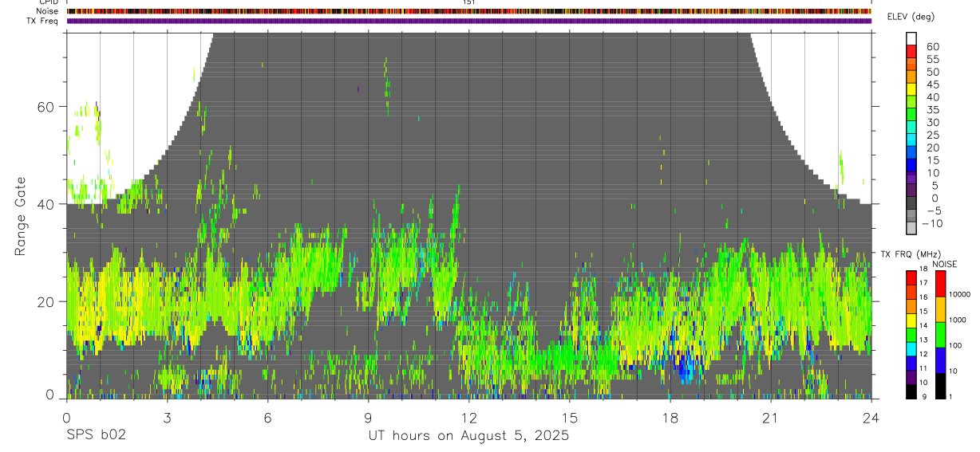Choose the green segment of the NOISE bar
This screenshot has height=452, width=980.
point(940,335)
